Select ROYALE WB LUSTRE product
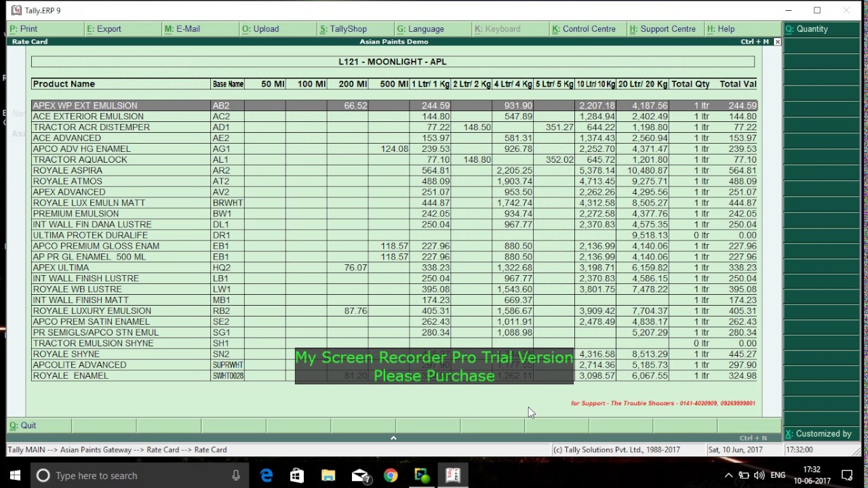 [x=77, y=289]
